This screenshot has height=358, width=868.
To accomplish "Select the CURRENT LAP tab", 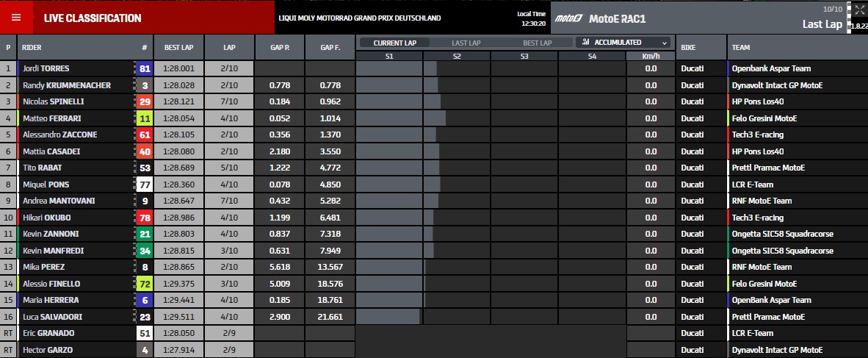I will (x=394, y=43).
